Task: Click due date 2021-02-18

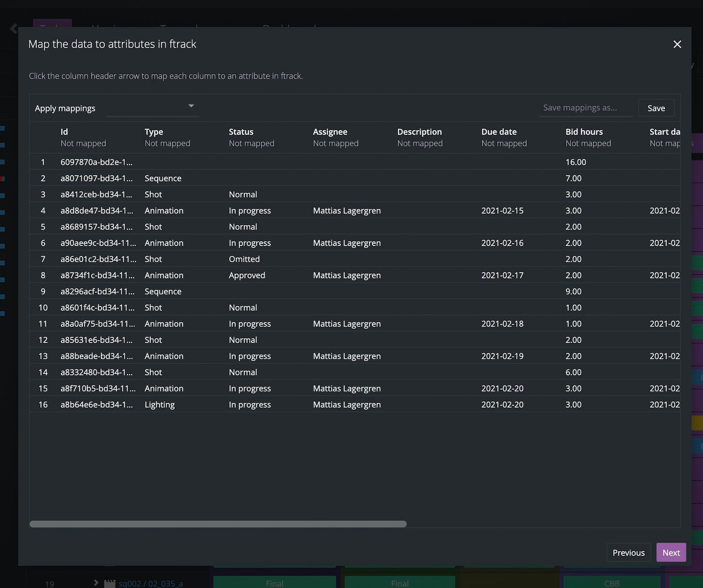Action: [x=502, y=324]
